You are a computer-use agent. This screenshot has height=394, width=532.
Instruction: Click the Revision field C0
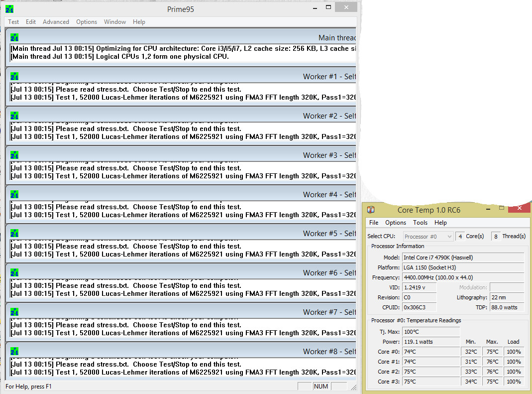[x=419, y=297]
